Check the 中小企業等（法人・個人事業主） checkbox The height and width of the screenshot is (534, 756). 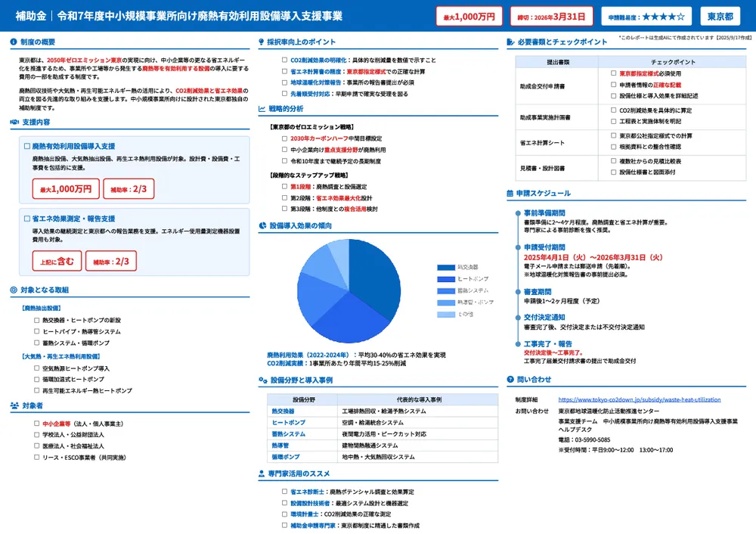tap(36, 424)
